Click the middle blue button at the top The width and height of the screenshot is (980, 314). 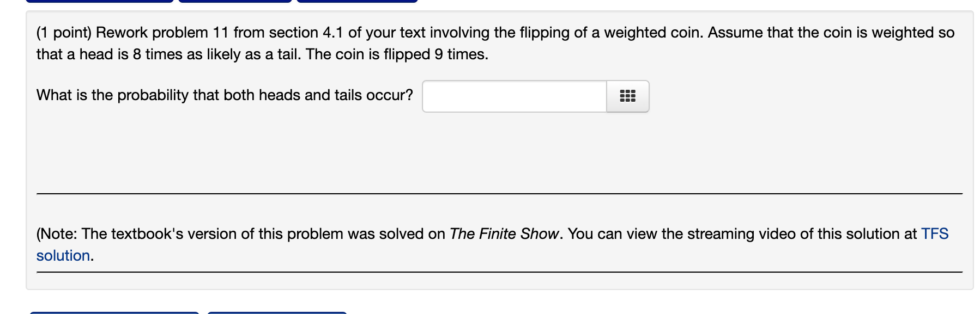234,2
